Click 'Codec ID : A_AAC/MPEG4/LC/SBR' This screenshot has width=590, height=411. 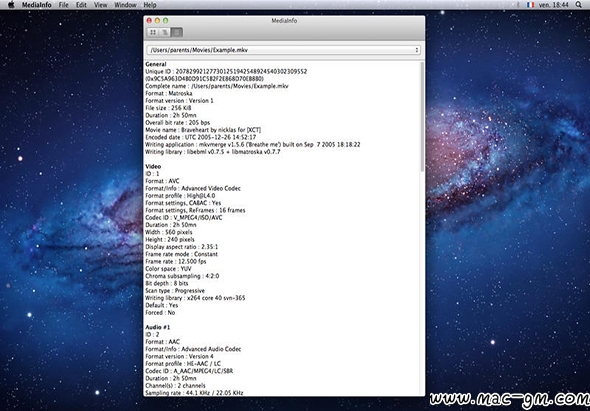[x=189, y=371]
